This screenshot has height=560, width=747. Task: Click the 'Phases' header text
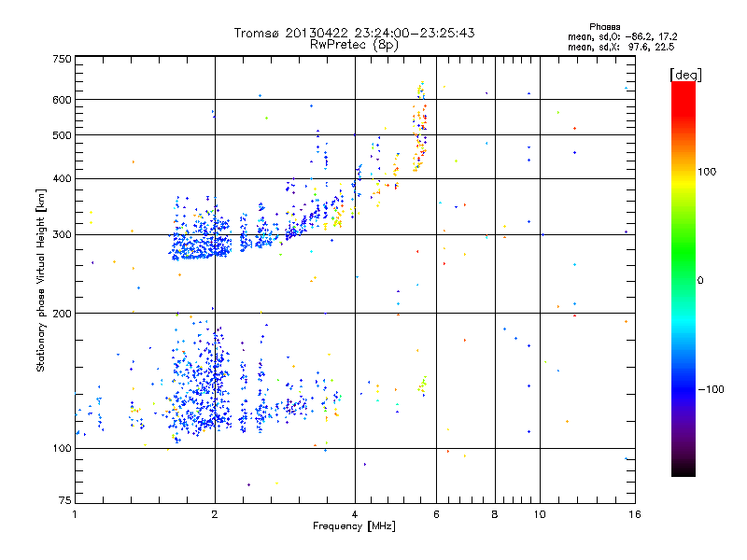point(604,27)
